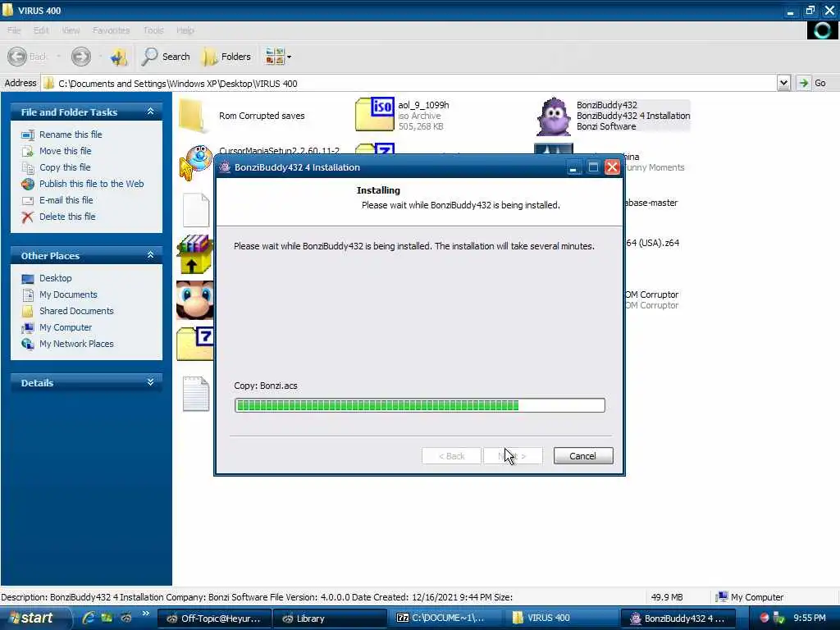Viewport: 840px width, 630px height.
Task: Open My Documents from Other Places
Action: (x=68, y=294)
